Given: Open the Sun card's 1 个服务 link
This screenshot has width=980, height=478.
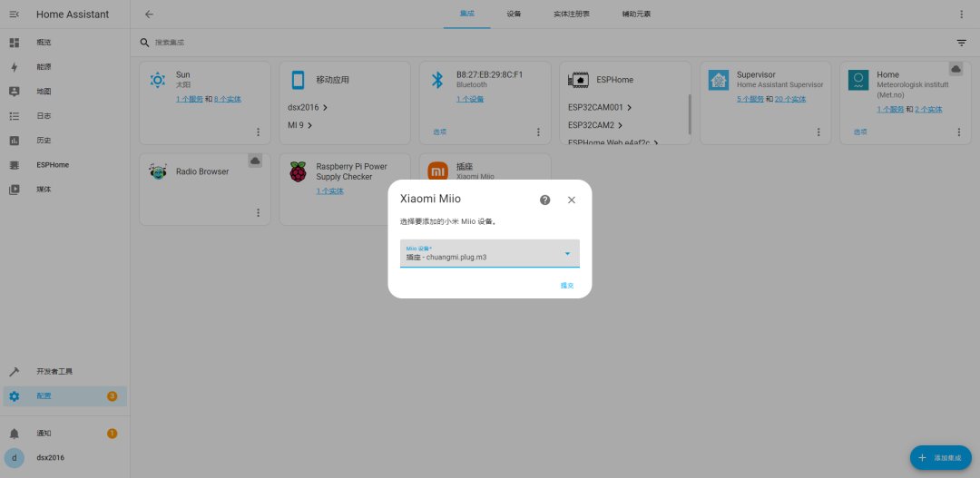Looking at the screenshot, I should coord(190,100).
